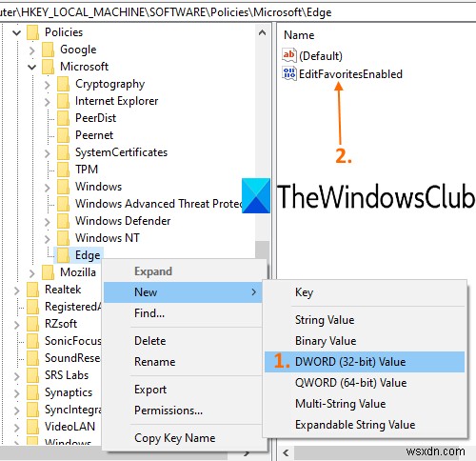This screenshot has width=476, height=461.
Task: Click the SonicFocus folder icon
Action: [x=32, y=341]
